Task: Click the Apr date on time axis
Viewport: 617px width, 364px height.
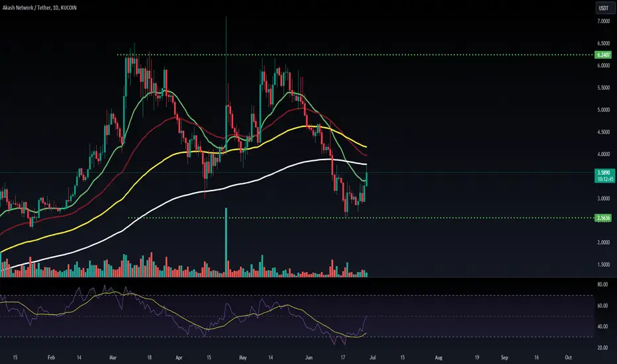Action: pyautogui.click(x=179, y=357)
